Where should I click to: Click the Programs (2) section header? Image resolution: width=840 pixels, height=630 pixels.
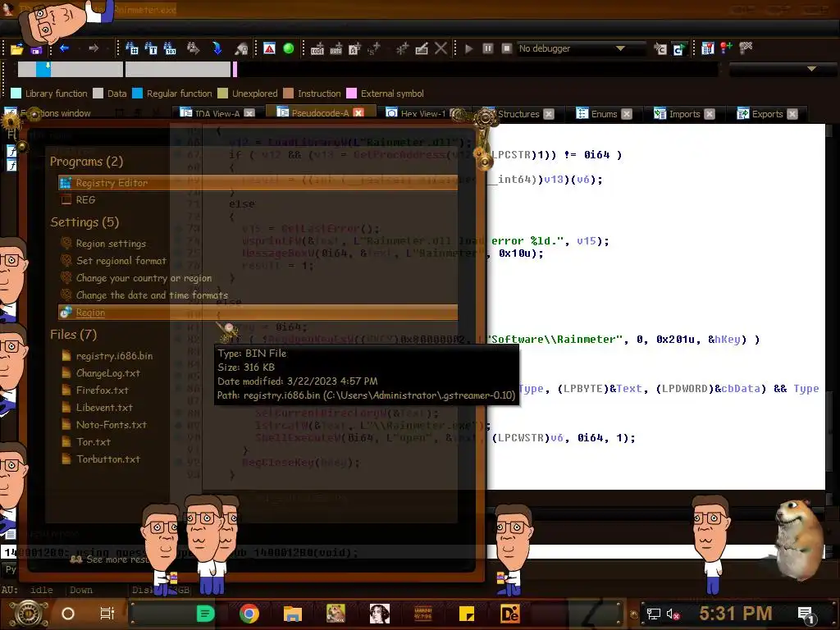click(x=86, y=162)
